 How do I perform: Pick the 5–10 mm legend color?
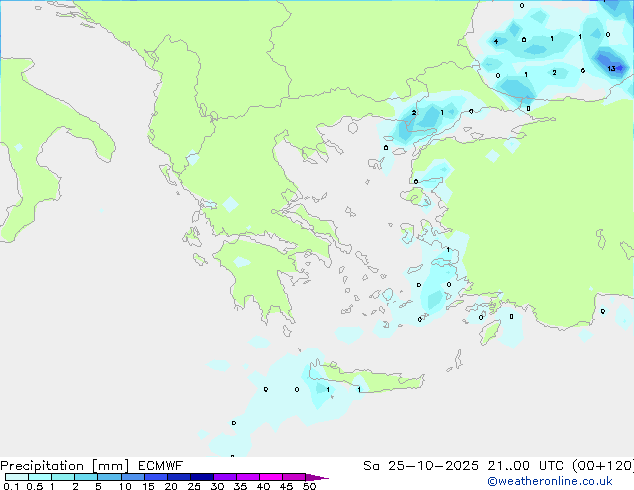109,477
